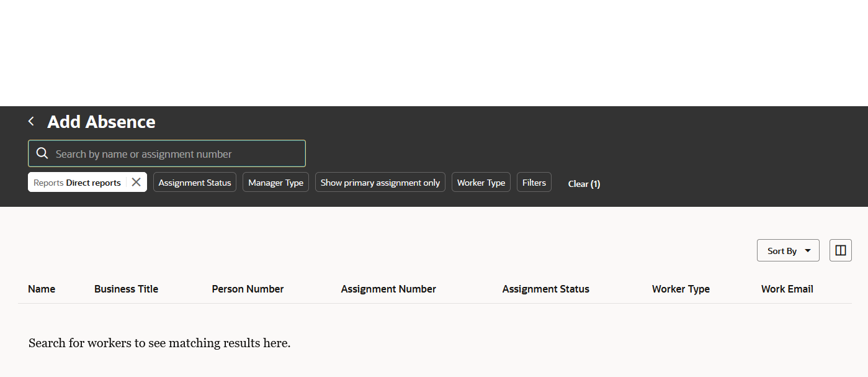Focus the name or assignment number search field
This screenshot has height=377, width=868.
click(x=167, y=153)
